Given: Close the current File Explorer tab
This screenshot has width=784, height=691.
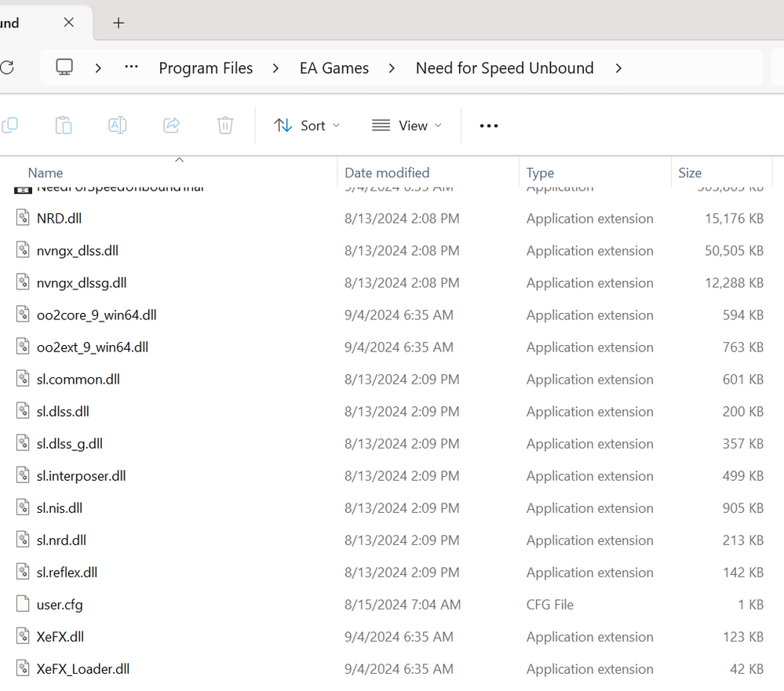Looking at the screenshot, I should pyautogui.click(x=69, y=23).
